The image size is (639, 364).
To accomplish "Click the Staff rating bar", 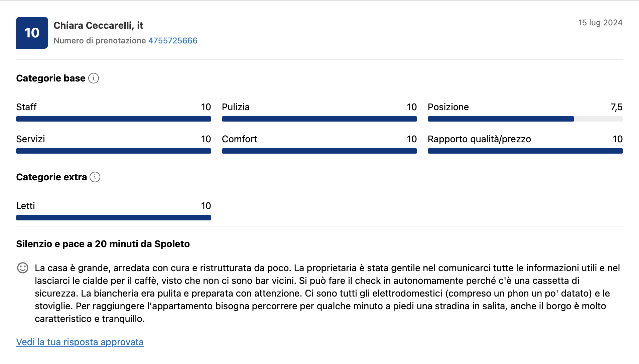I will [114, 119].
